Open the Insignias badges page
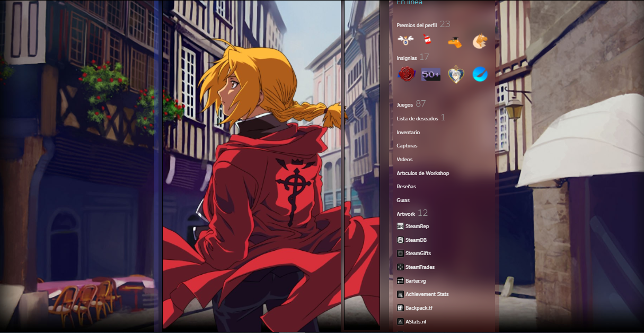The image size is (644, 333). [407, 58]
